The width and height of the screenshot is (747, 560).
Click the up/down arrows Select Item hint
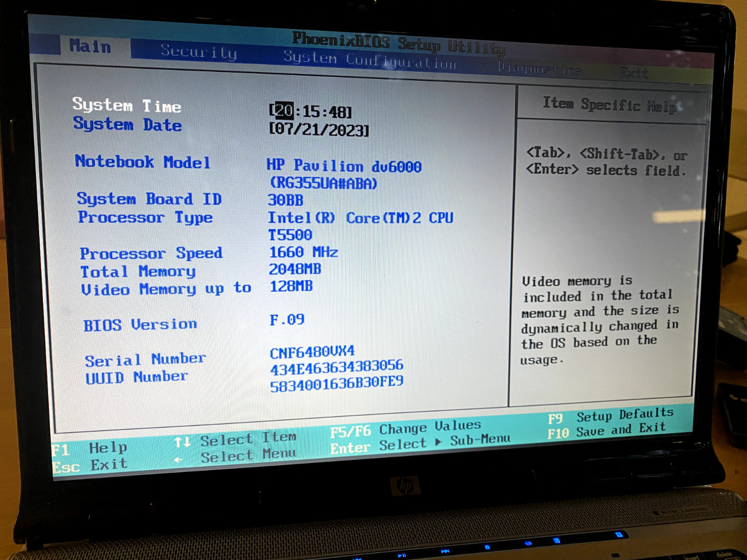tap(235, 439)
